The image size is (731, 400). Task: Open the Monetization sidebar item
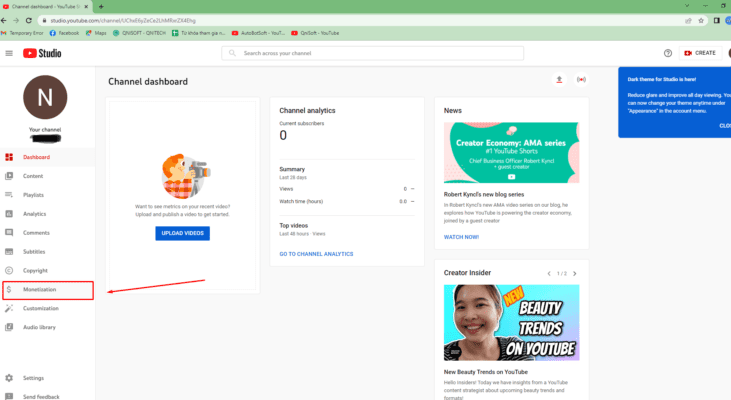pyautogui.click(x=48, y=290)
